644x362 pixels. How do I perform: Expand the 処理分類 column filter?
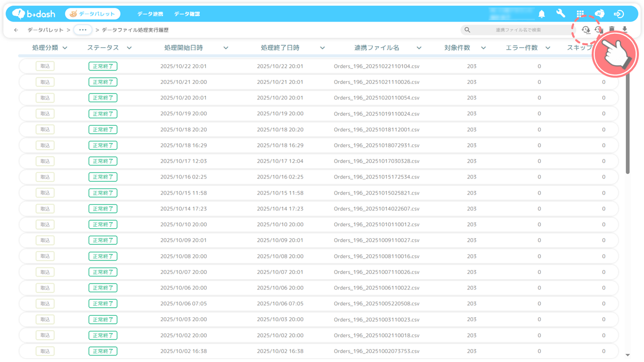click(x=65, y=48)
